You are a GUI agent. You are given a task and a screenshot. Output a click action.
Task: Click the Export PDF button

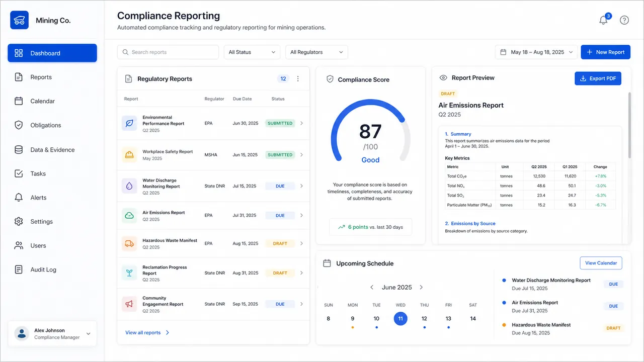(598, 78)
